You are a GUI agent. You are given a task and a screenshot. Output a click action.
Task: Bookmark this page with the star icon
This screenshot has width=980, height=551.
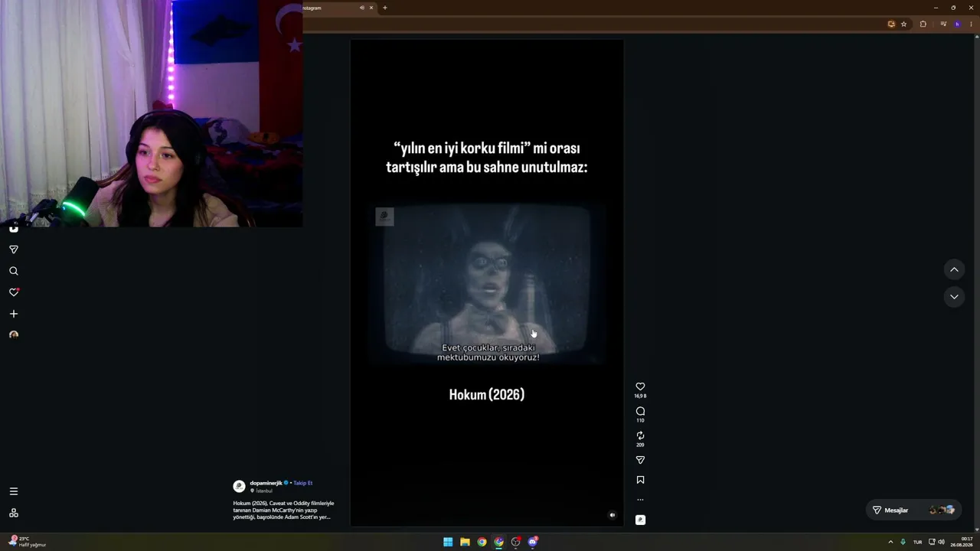[x=903, y=24]
